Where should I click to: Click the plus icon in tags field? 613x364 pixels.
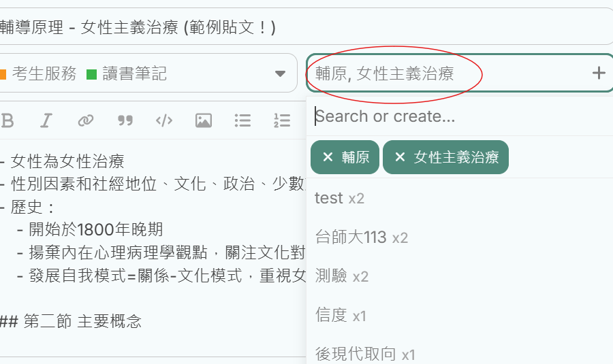598,73
